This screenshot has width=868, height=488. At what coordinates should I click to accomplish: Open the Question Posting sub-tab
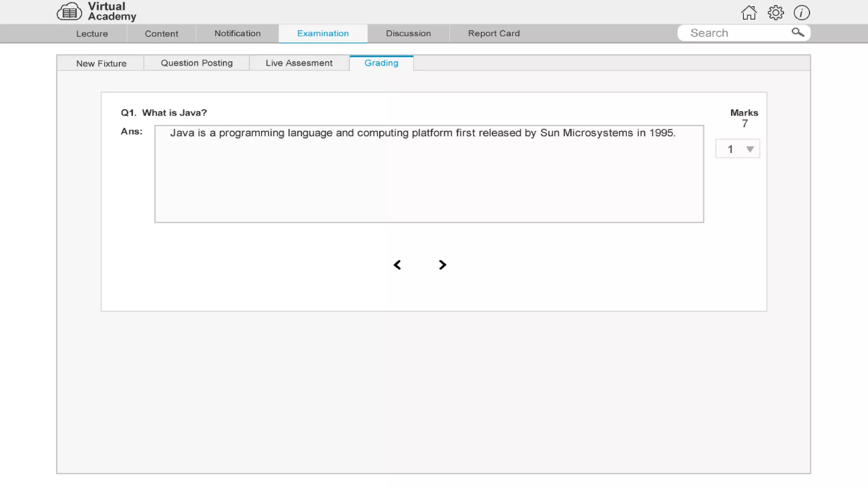[x=197, y=63]
